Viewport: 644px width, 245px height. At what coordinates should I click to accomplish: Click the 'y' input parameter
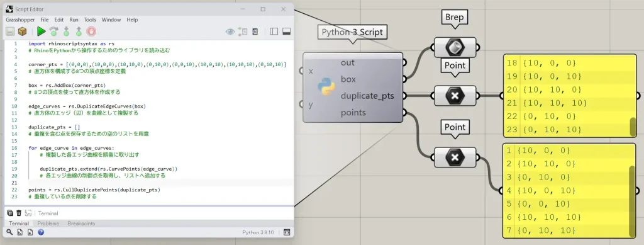[311, 105]
